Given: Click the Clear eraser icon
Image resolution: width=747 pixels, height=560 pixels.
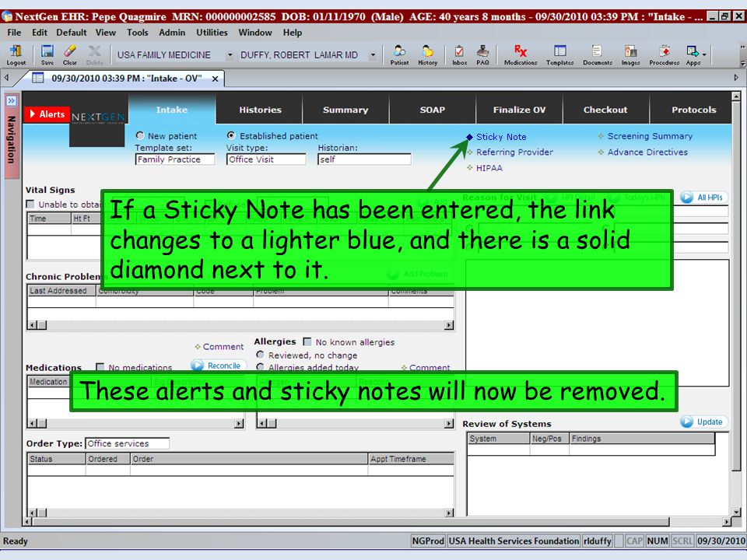Looking at the screenshot, I should pos(69,54).
